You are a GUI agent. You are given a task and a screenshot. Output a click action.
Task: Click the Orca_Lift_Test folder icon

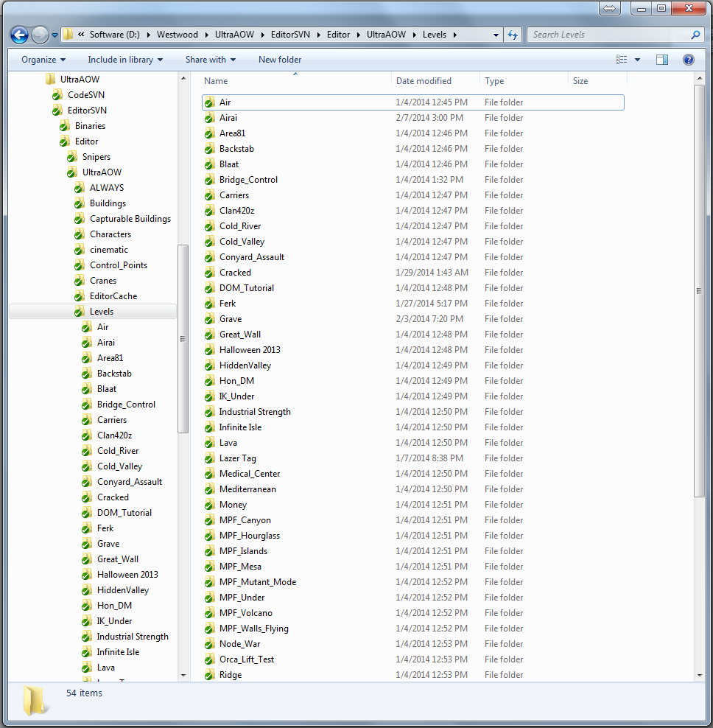[x=209, y=659]
